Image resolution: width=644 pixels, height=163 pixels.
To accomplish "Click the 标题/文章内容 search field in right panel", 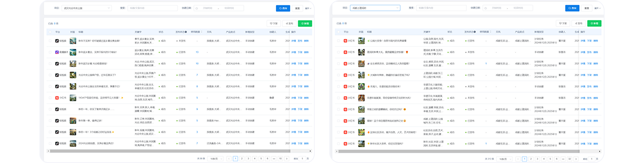I will pyautogui.click(x=441, y=8).
